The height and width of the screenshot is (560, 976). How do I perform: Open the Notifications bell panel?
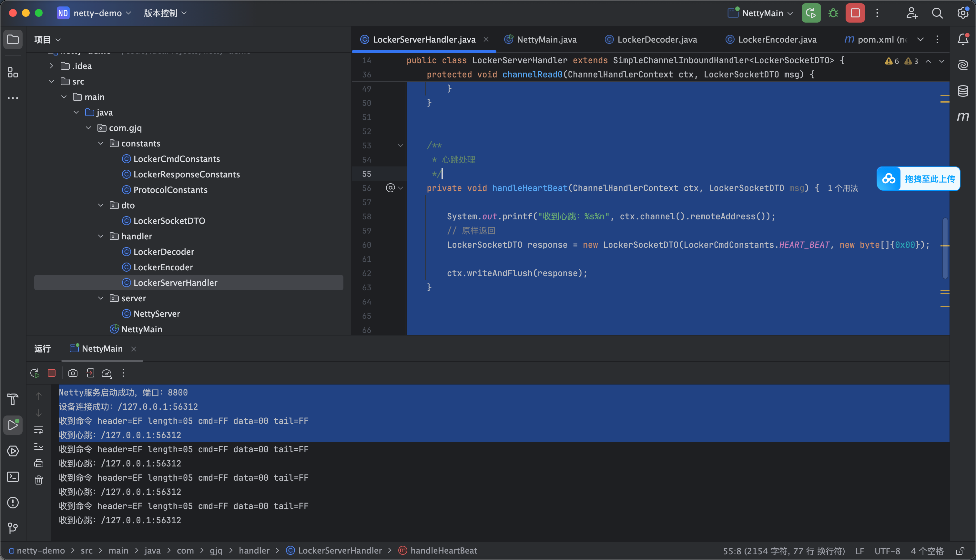(963, 39)
